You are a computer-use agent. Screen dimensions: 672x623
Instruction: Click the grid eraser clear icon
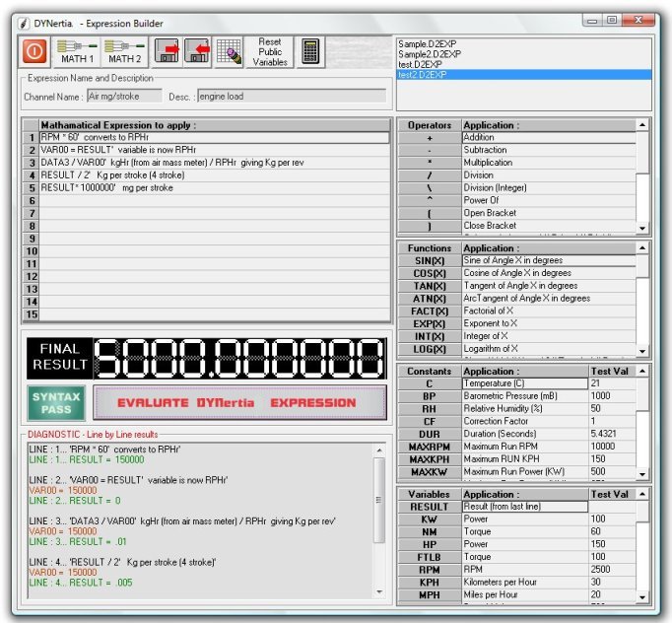(x=229, y=52)
